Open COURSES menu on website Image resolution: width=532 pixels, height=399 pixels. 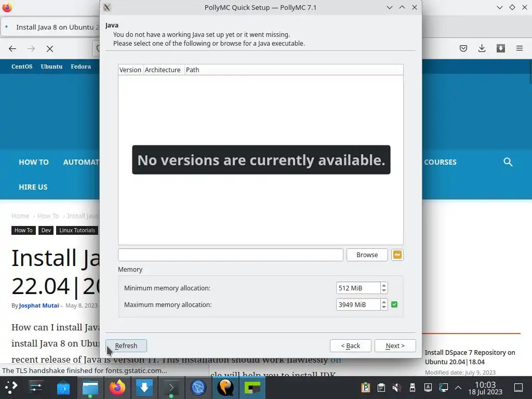440,162
